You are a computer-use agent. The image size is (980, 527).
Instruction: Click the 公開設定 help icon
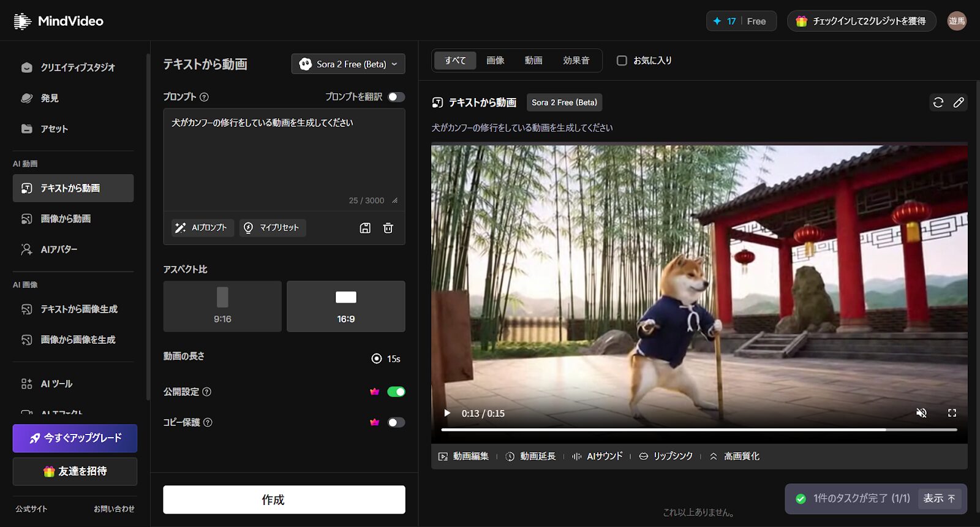[x=207, y=392]
